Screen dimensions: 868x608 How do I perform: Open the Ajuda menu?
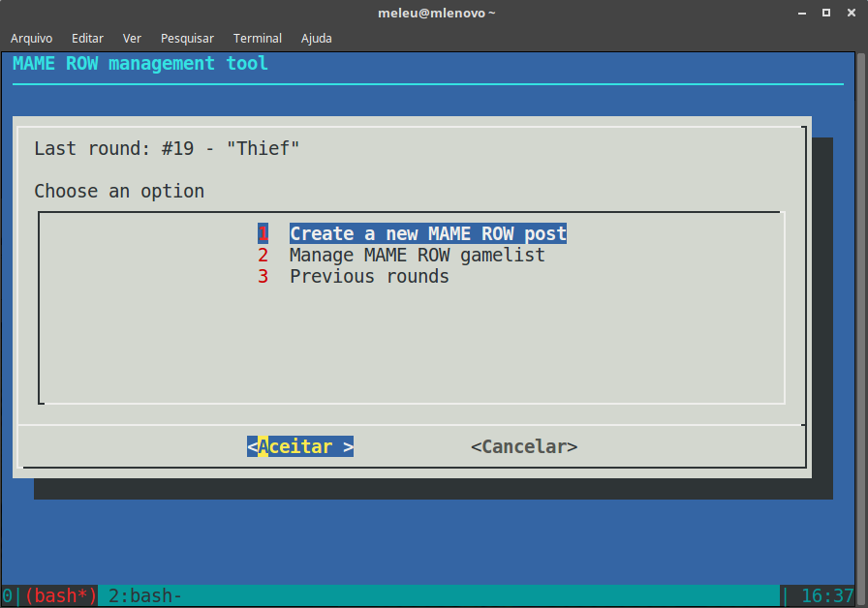tap(316, 39)
